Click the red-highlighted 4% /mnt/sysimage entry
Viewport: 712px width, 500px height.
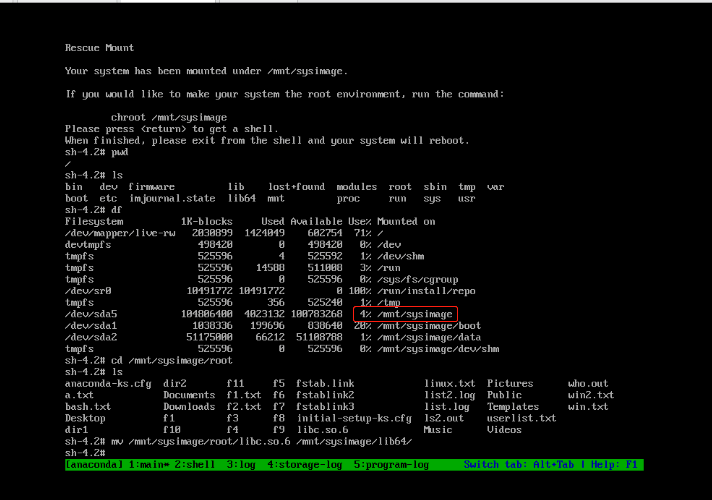405,314
